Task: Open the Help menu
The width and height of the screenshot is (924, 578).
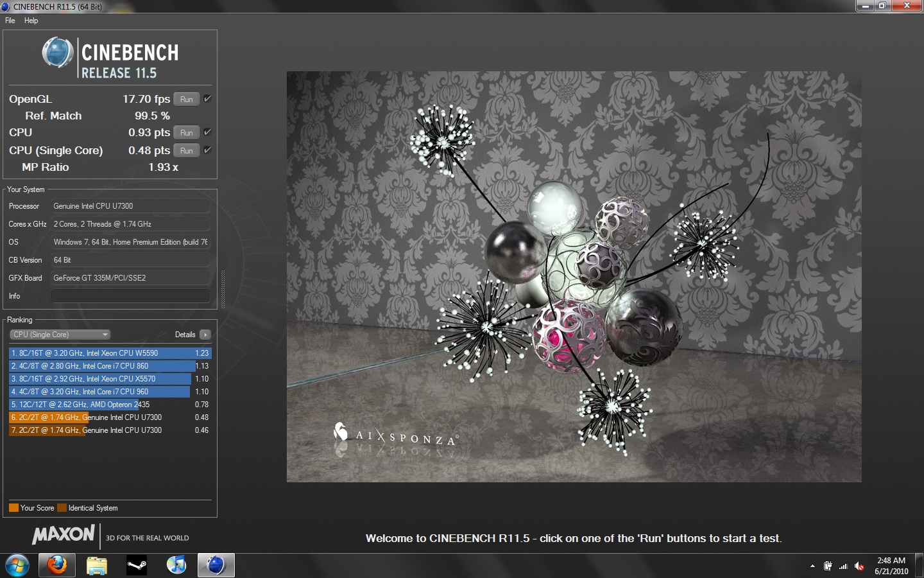Action: tap(31, 21)
